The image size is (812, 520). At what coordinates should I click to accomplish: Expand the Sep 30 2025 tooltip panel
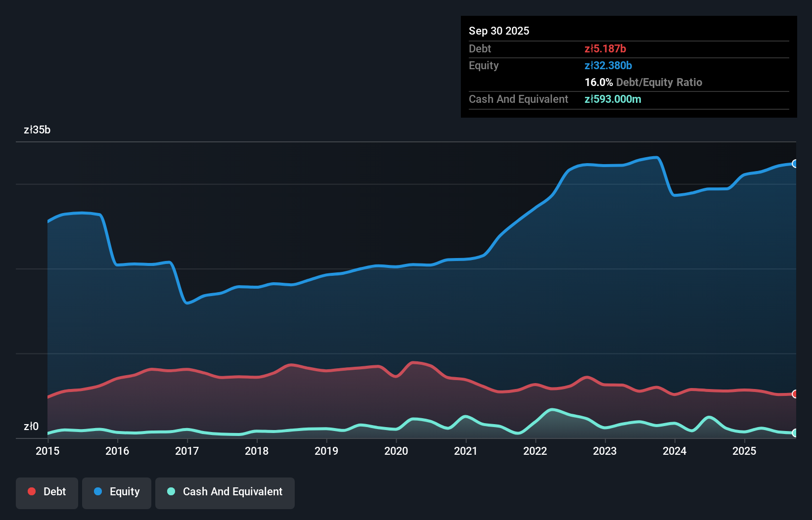(499, 31)
